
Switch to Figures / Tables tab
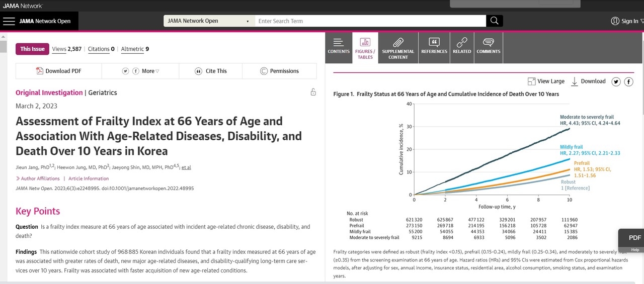[365, 48]
